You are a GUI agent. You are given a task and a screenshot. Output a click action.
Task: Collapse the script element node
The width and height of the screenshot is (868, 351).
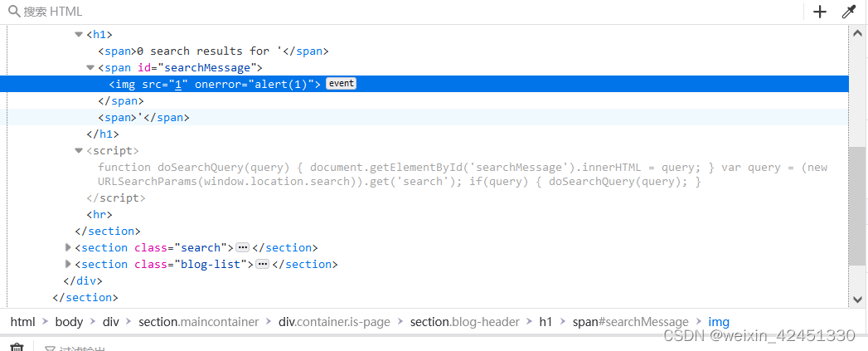[x=79, y=151]
